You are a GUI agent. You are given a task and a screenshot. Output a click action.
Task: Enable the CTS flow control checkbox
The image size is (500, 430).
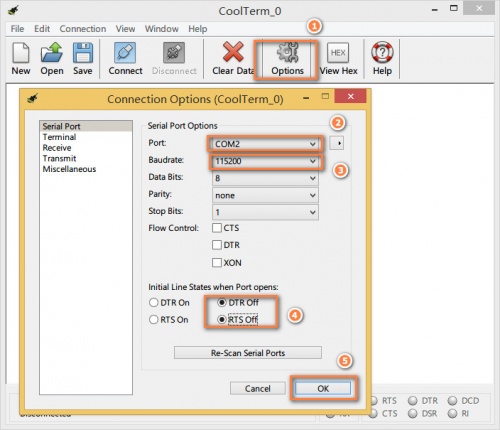coord(217,228)
